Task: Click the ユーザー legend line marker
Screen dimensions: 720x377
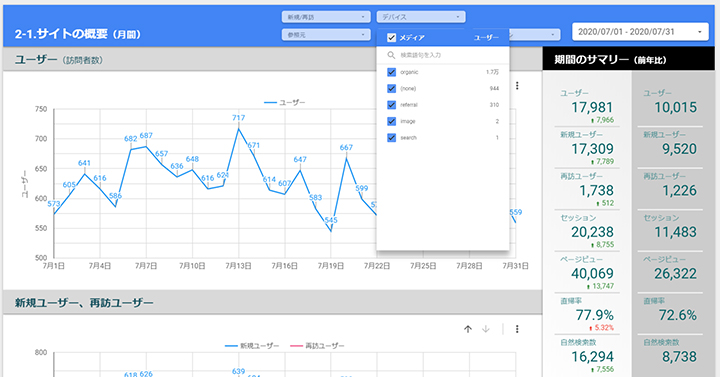Action: click(270, 102)
